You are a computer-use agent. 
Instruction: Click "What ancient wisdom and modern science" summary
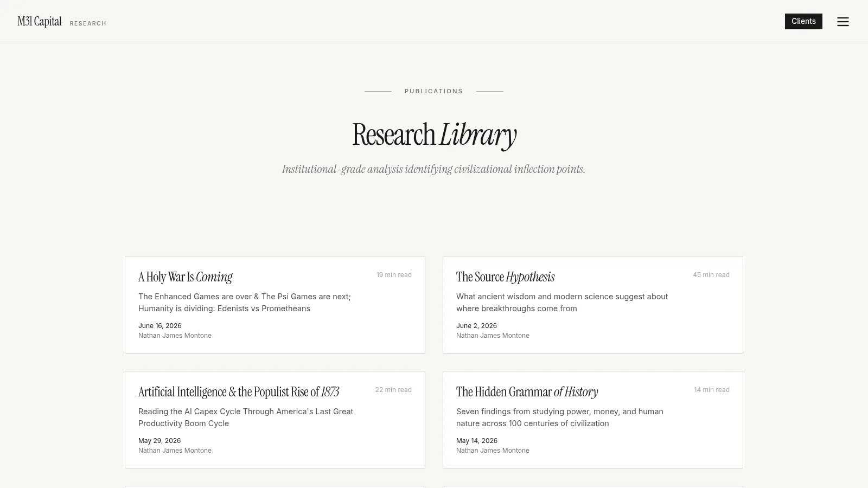tap(562, 303)
